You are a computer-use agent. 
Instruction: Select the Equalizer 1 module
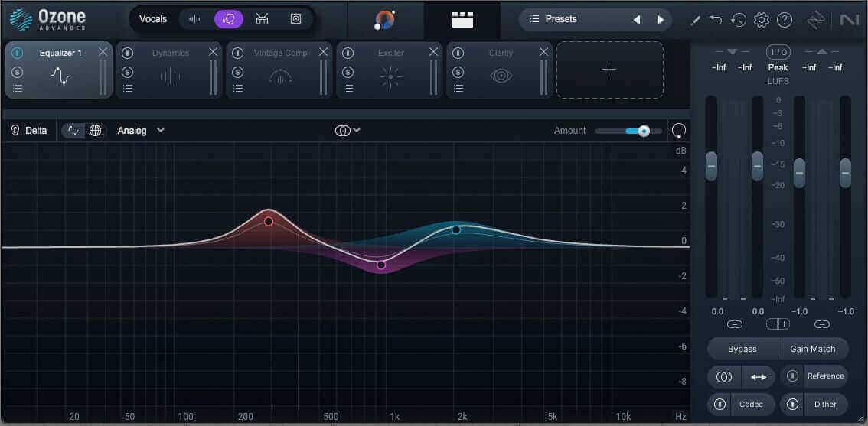(x=59, y=70)
